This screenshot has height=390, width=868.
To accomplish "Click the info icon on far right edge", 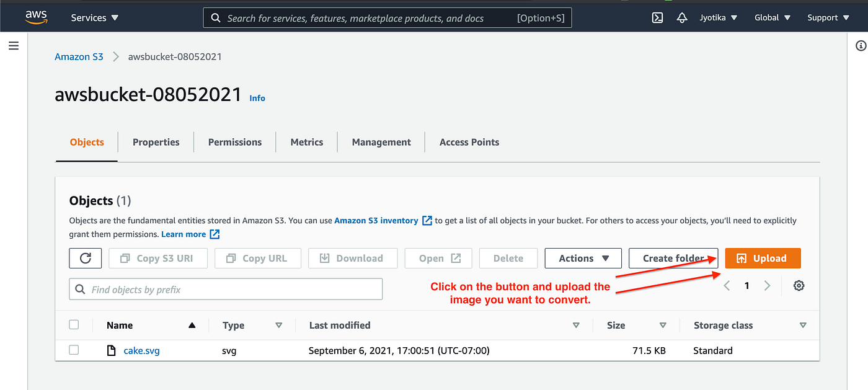I will pos(860,45).
